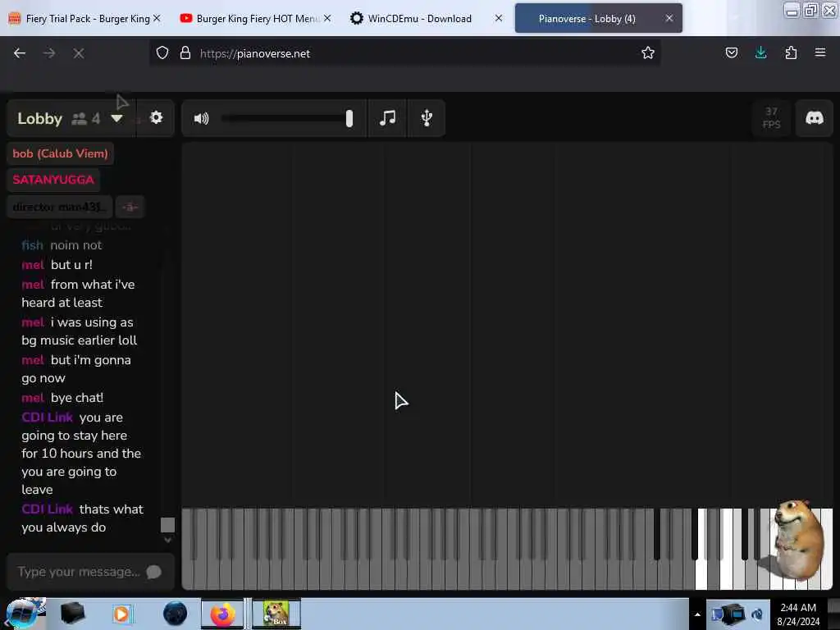Image resolution: width=840 pixels, height=630 pixels.
Task: Select user SATANYUGGA in the list
Action: [53, 180]
